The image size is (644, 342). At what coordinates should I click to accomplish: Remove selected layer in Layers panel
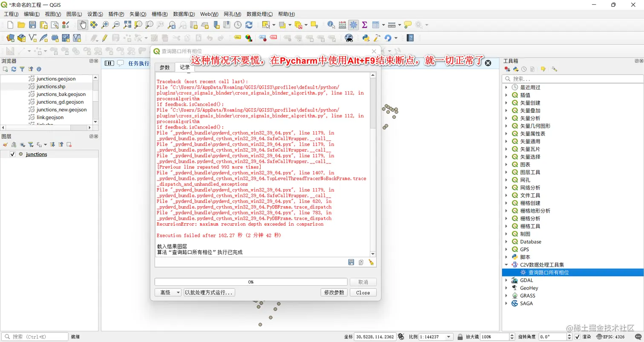point(69,144)
